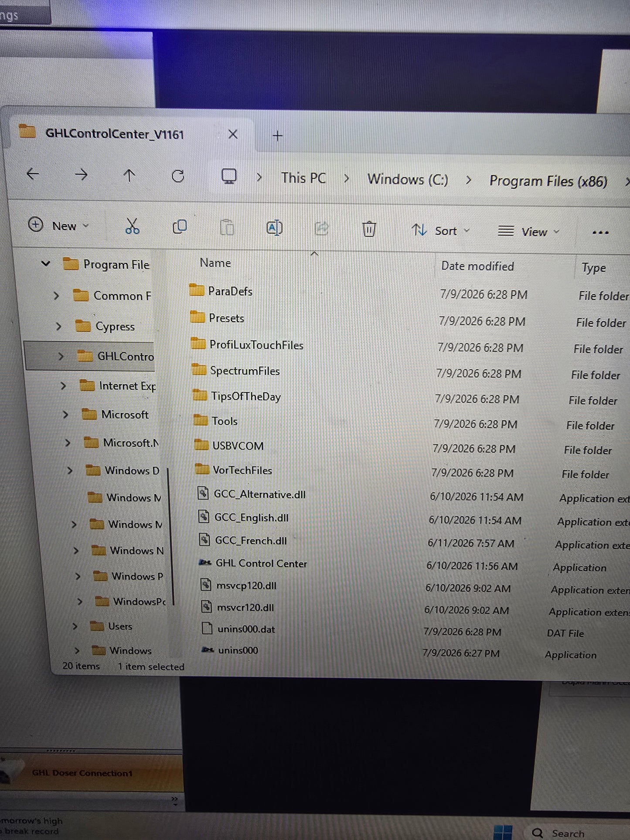
Task: Open chevron after This PC breadcrumb
Action: coord(346,178)
